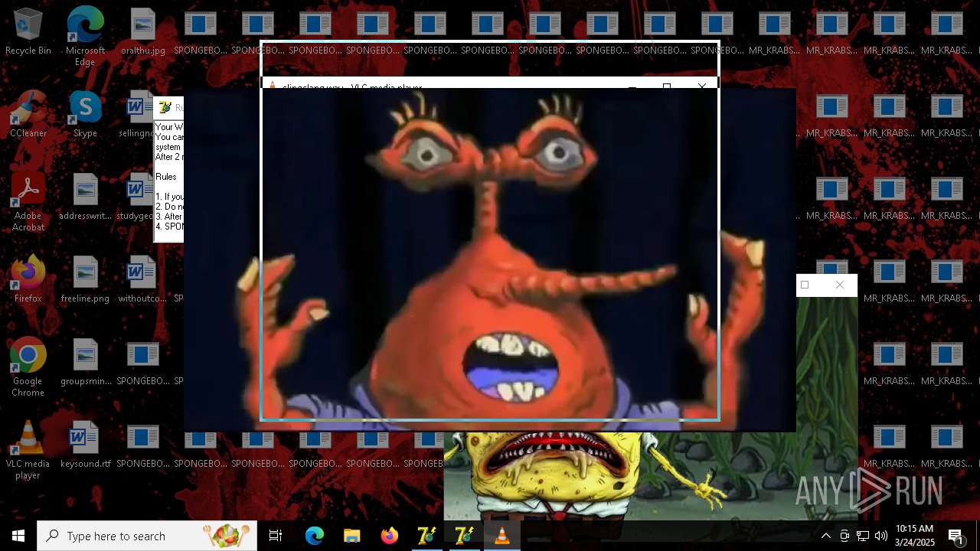Open File Explorer from the taskbar
The height and width of the screenshot is (551, 980).
[x=351, y=536]
